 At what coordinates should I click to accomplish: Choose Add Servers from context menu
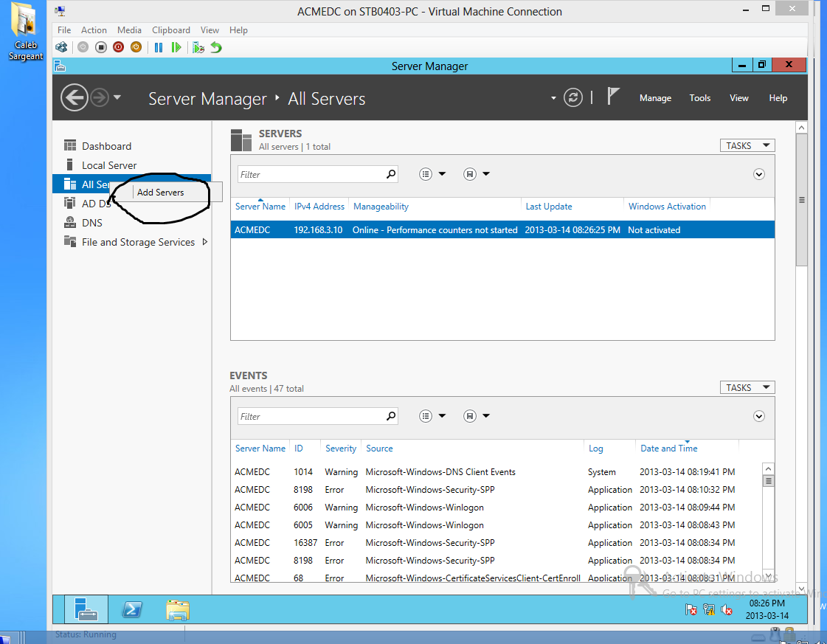[160, 193]
